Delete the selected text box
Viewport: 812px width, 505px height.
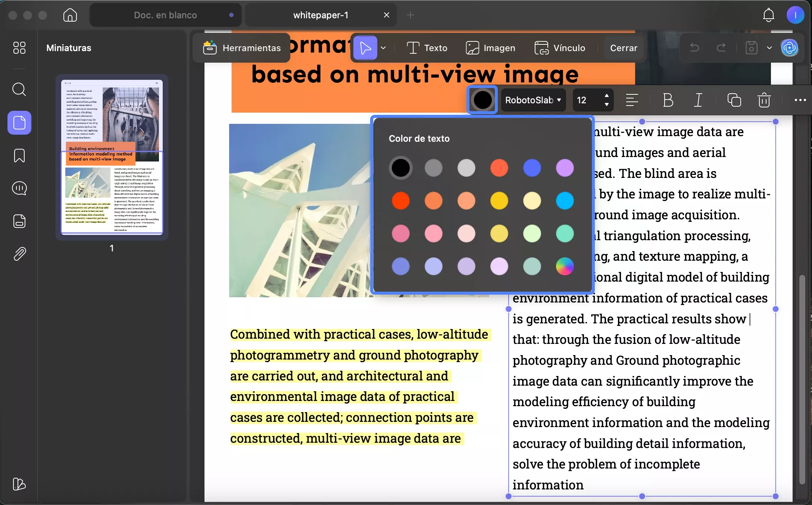point(764,100)
